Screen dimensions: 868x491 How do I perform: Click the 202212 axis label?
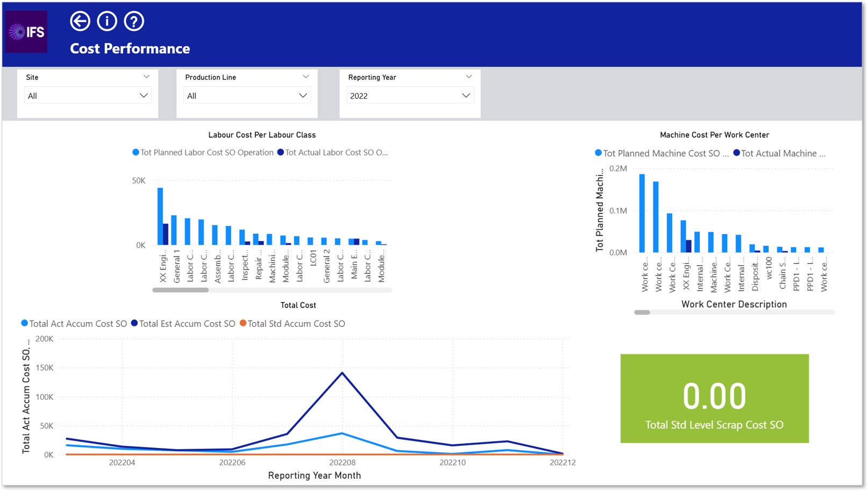[563, 462]
